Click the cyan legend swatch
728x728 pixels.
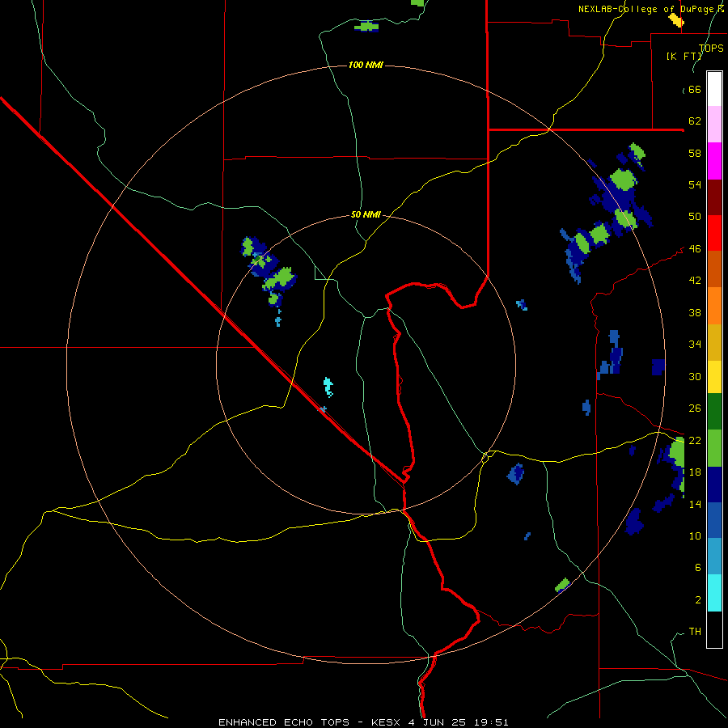coord(714,593)
